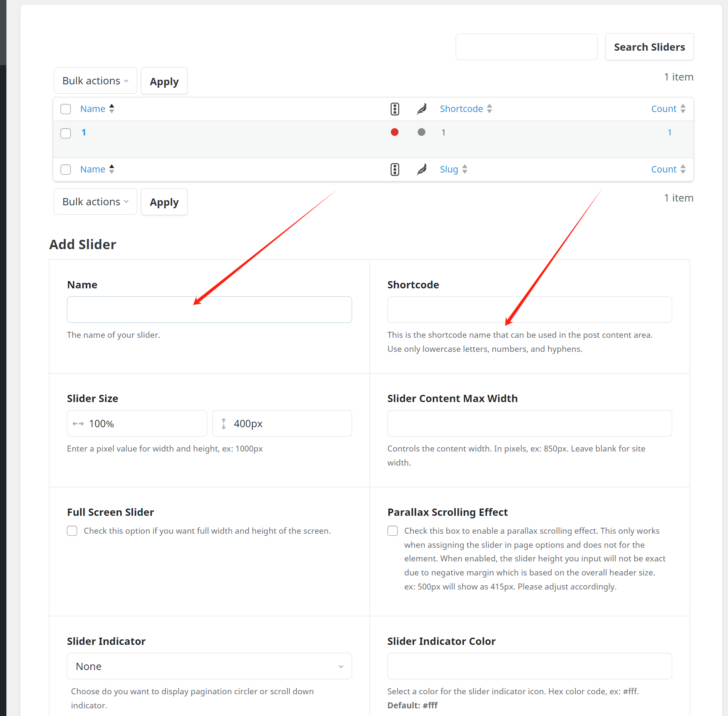Click the feather icon in the bottom table header
This screenshot has width=728, height=716.
click(422, 169)
